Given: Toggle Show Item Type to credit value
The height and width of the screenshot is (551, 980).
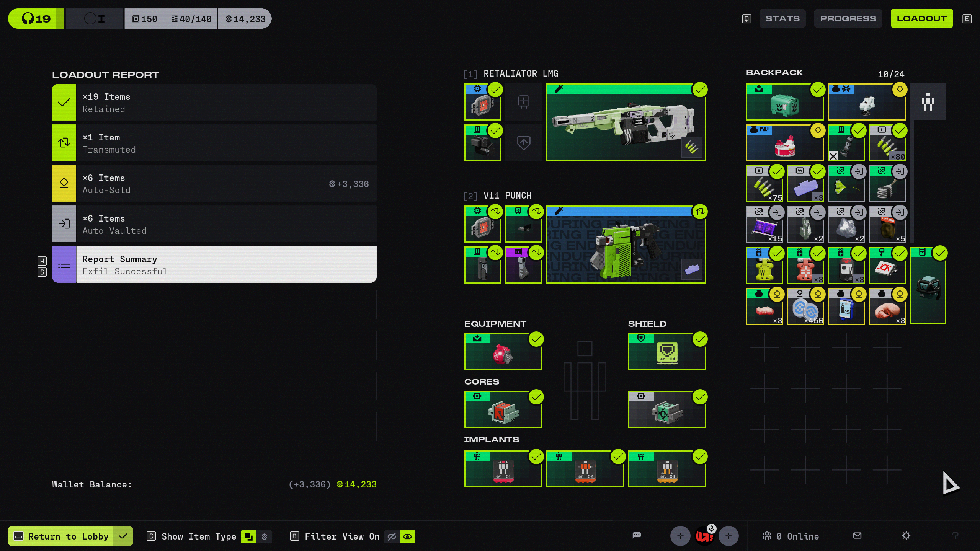Looking at the screenshot, I should click(x=264, y=536).
